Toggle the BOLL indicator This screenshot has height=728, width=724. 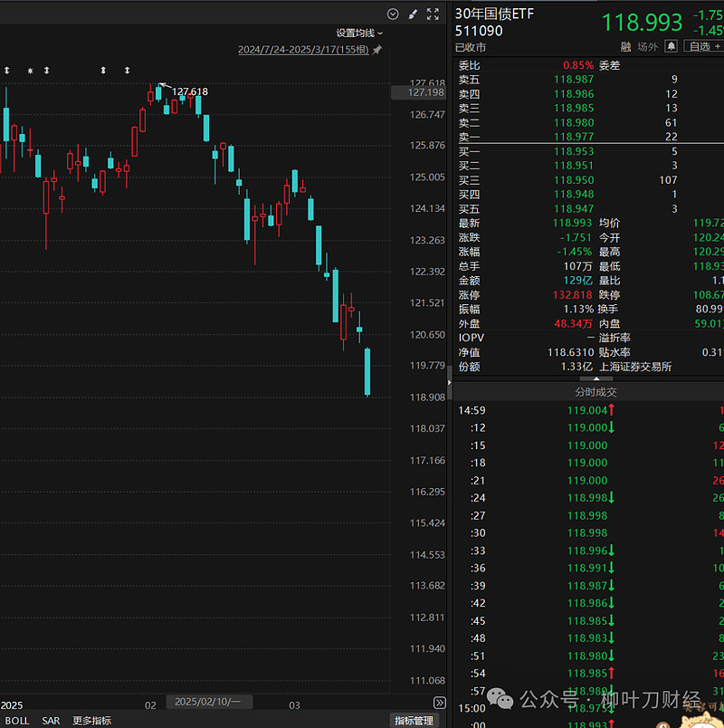(16, 719)
